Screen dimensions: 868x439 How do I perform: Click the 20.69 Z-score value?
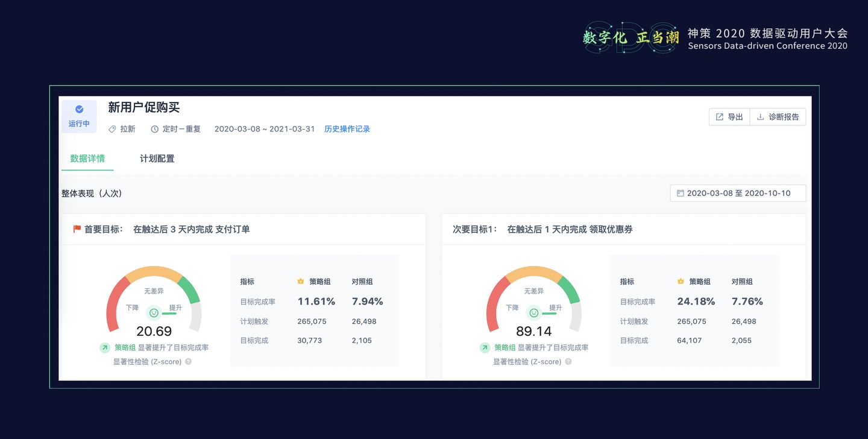[154, 331]
